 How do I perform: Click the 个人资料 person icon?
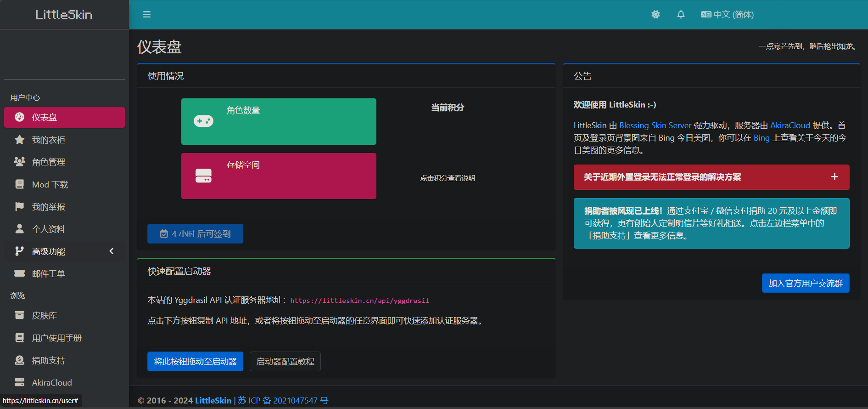[20, 229]
